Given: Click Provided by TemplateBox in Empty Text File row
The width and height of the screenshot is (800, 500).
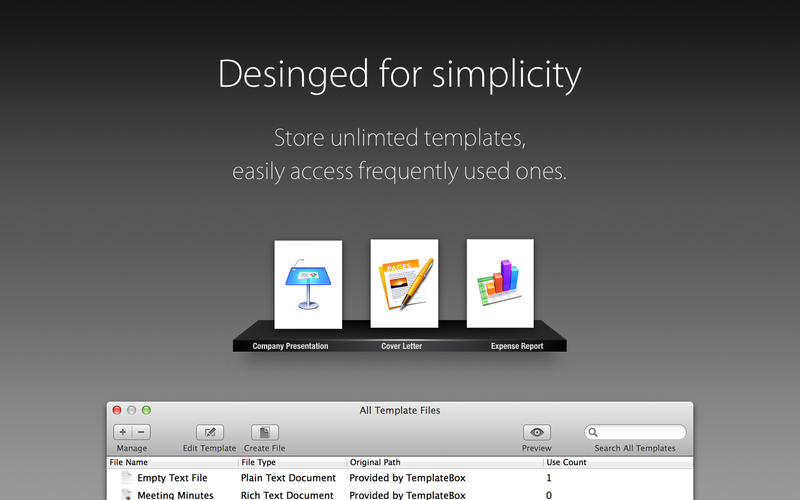Looking at the screenshot, I should (x=407, y=478).
